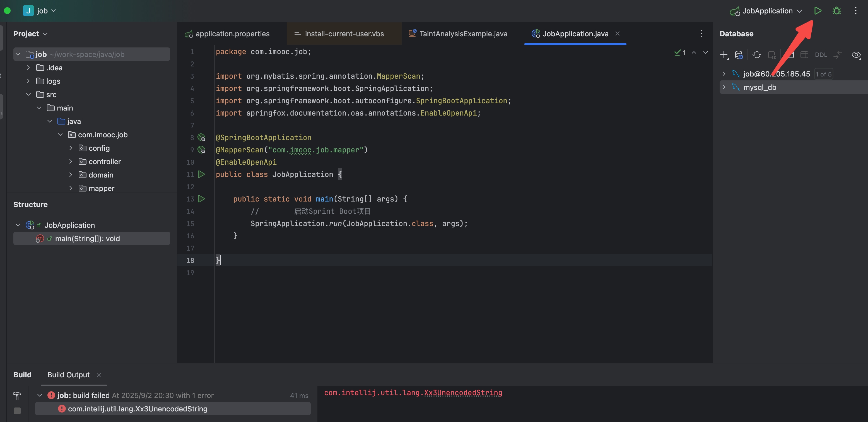Add a new data source with plus icon
Screen dimensions: 868x422
click(724, 55)
